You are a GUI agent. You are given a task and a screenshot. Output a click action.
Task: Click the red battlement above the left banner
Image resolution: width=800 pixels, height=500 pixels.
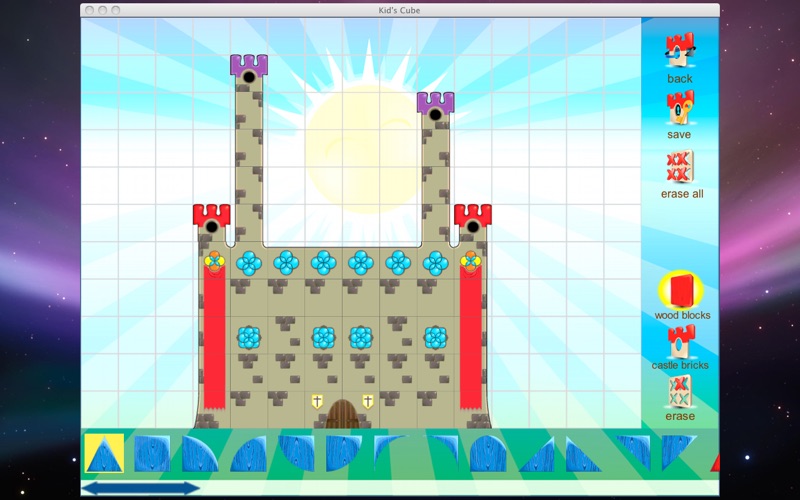(212, 215)
